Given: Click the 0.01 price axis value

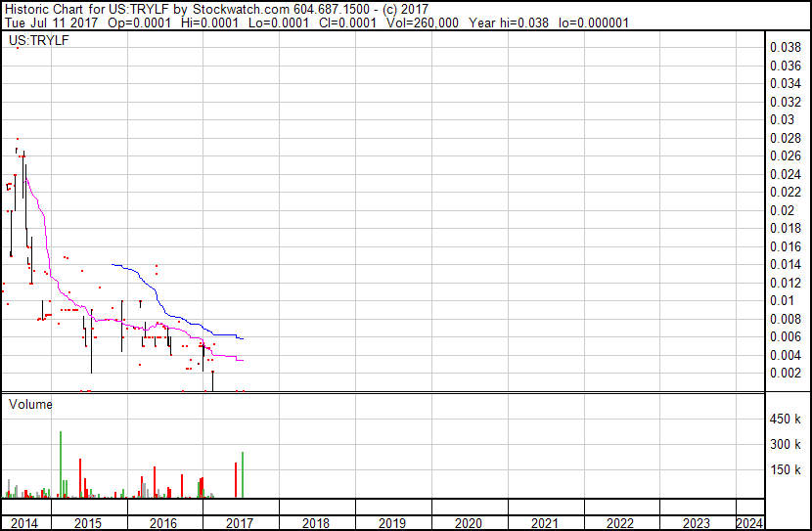Looking at the screenshot, I should [782, 300].
